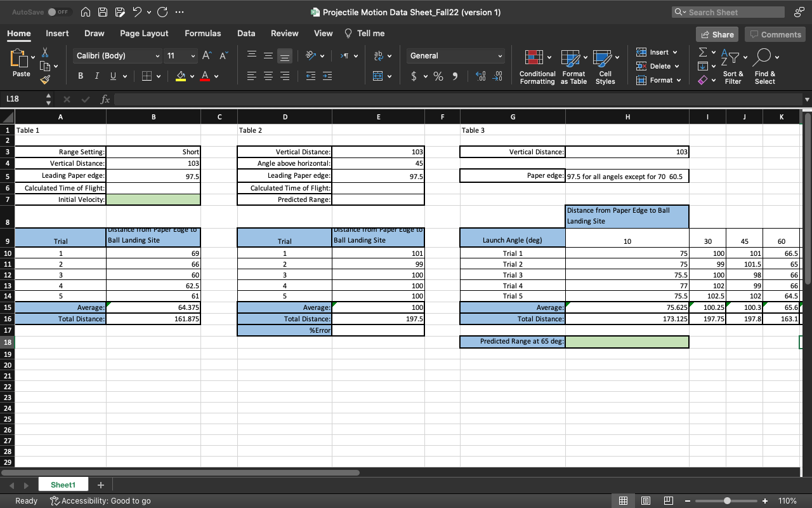Switch to Page Break Preview in status bar
The width and height of the screenshot is (812, 508).
[668, 500]
